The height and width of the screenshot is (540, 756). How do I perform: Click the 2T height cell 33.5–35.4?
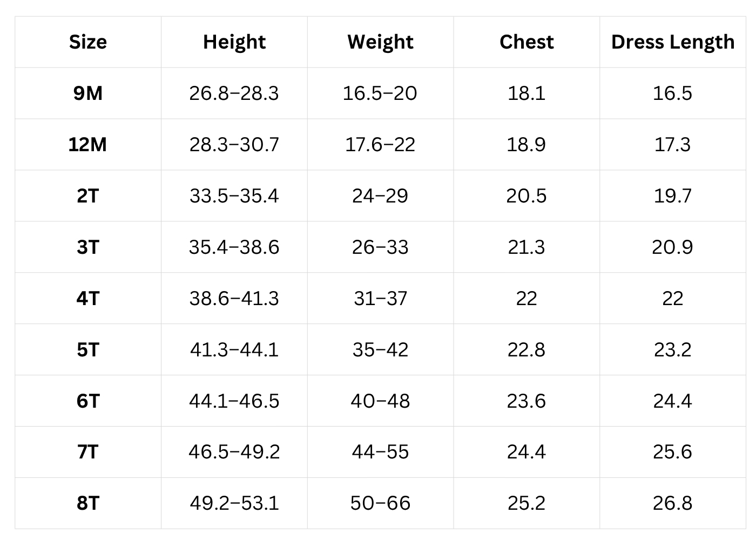pyautogui.click(x=234, y=195)
